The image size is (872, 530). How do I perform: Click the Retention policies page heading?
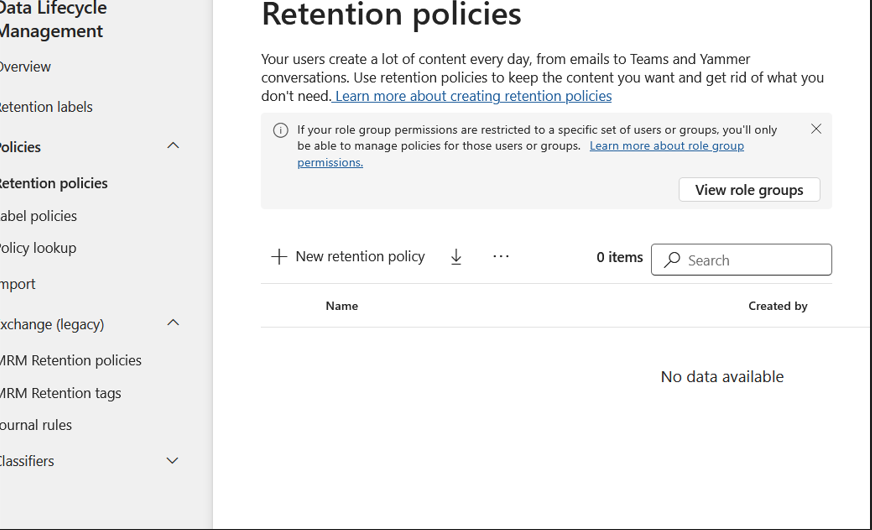[x=391, y=14]
